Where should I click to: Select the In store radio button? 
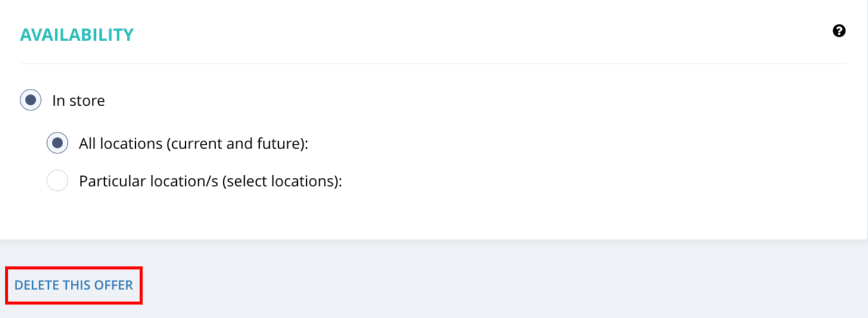tap(30, 100)
